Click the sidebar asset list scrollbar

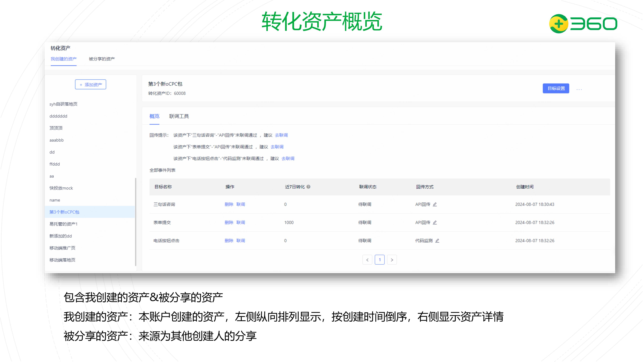click(136, 222)
